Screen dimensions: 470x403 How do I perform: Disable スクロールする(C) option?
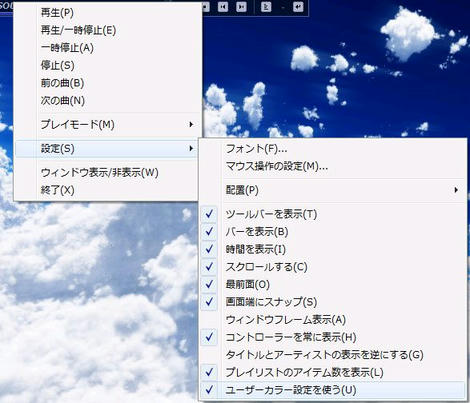click(333, 267)
